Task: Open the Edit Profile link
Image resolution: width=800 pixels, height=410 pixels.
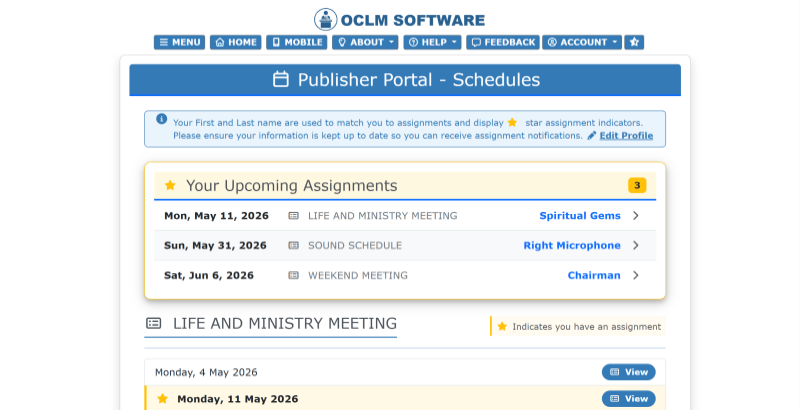Action: tap(626, 136)
